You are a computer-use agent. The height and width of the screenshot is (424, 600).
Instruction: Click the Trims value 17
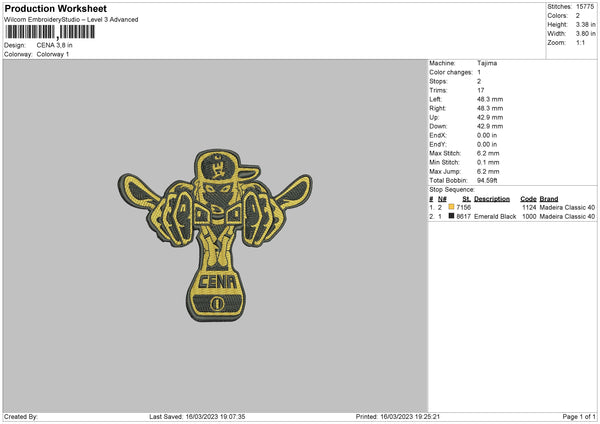(x=481, y=90)
